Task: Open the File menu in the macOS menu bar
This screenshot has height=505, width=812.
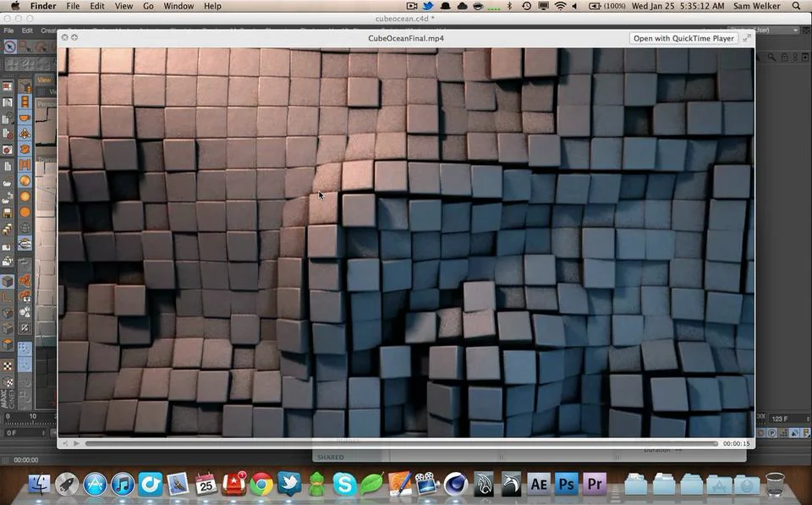Action: [73, 6]
